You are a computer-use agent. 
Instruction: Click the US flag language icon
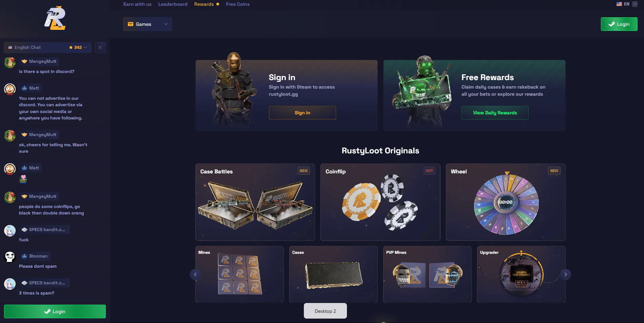coord(619,4)
